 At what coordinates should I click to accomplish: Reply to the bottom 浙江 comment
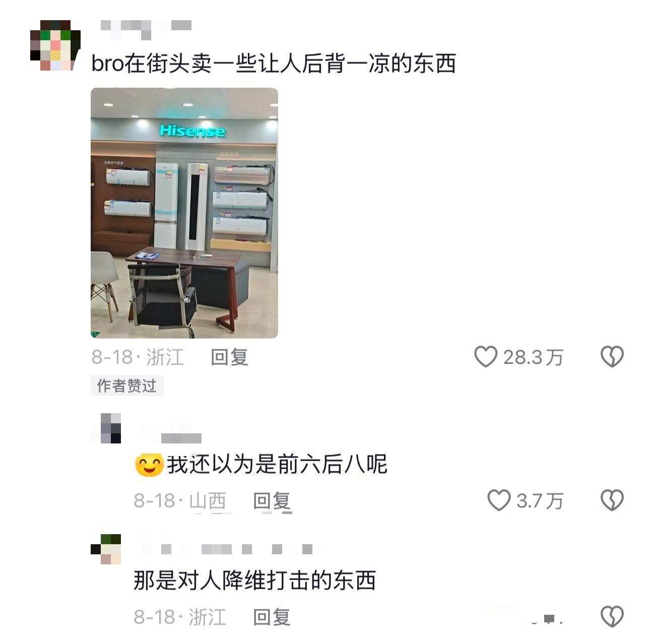pos(272,617)
